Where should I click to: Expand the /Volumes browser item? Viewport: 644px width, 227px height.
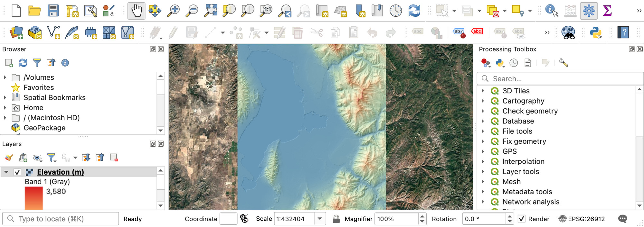click(x=5, y=77)
